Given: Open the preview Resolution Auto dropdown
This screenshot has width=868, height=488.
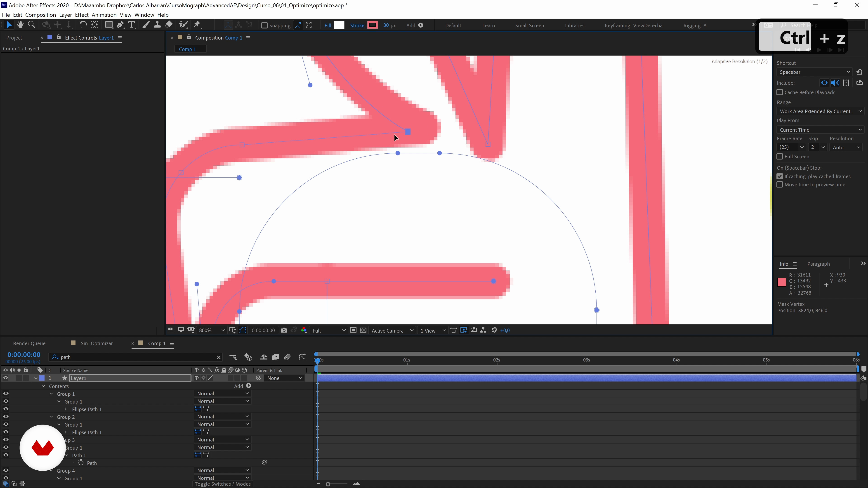Looking at the screenshot, I should [x=846, y=148].
